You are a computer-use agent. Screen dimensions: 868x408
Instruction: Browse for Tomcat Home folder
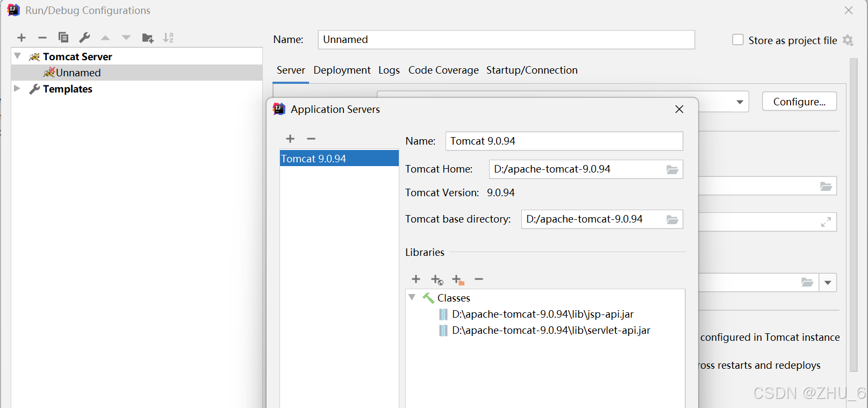[672, 169]
